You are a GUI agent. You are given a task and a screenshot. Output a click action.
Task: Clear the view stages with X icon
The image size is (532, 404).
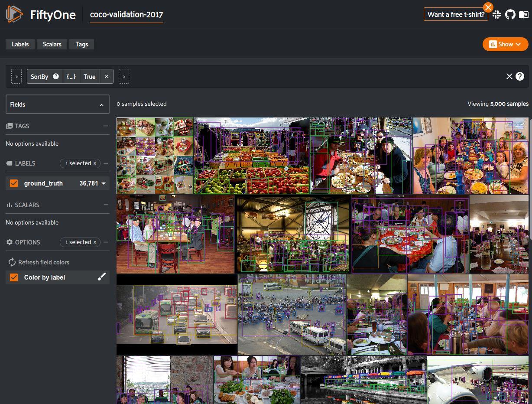coord(509,76)
